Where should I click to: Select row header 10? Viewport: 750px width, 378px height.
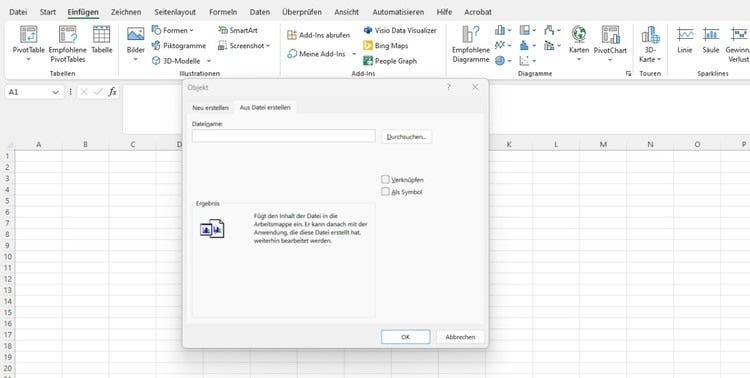[7, 256]
